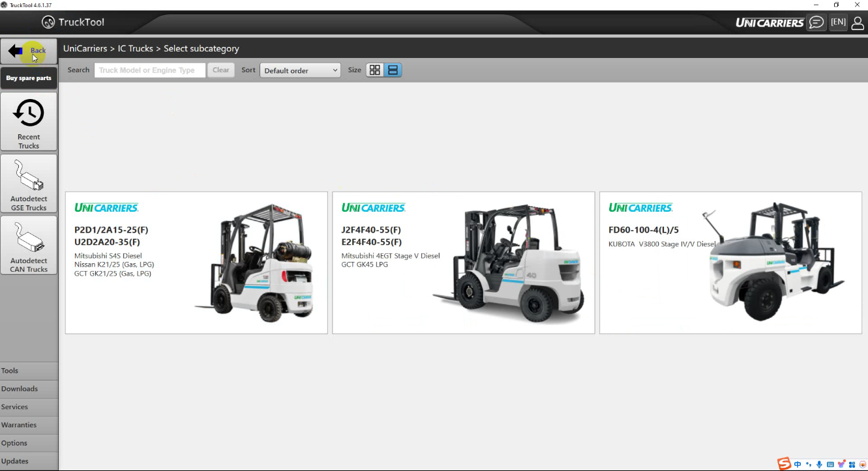Click 'Mitsubishi S4S Diesel' engine text

[108, 256]
